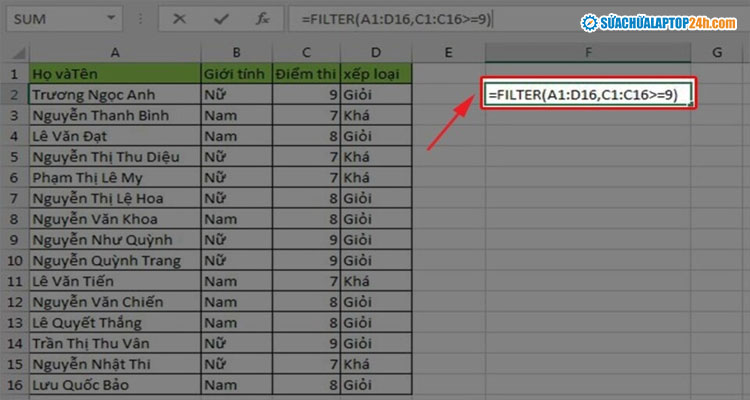Select column D header
Viewport: 750px width, 400px height.
pos(376,53)
